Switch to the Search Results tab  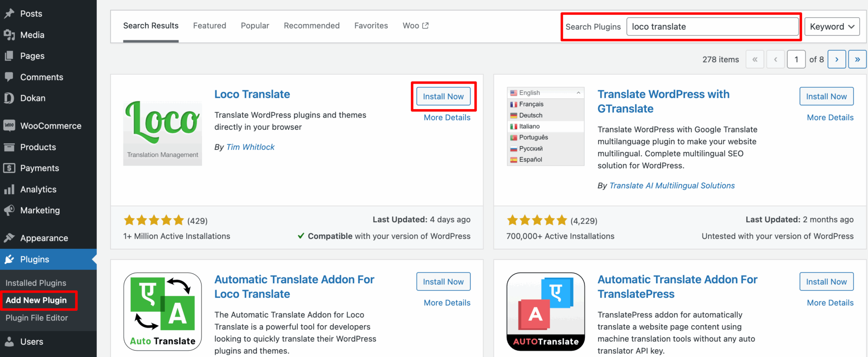tap(151, 26)
